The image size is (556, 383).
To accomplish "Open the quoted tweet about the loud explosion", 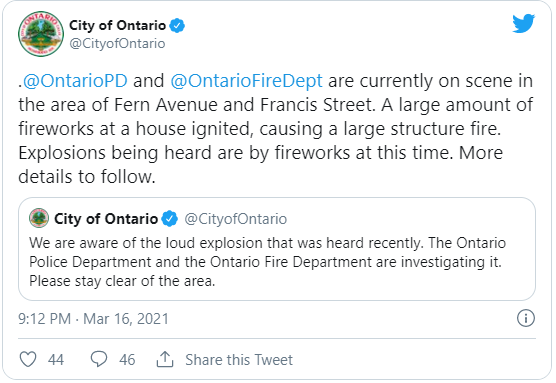I will coord(277,249).
